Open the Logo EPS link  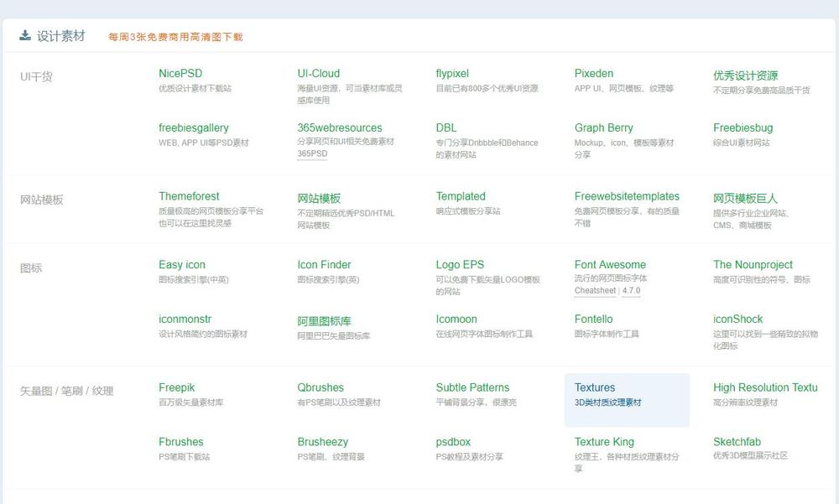point(460,265)
